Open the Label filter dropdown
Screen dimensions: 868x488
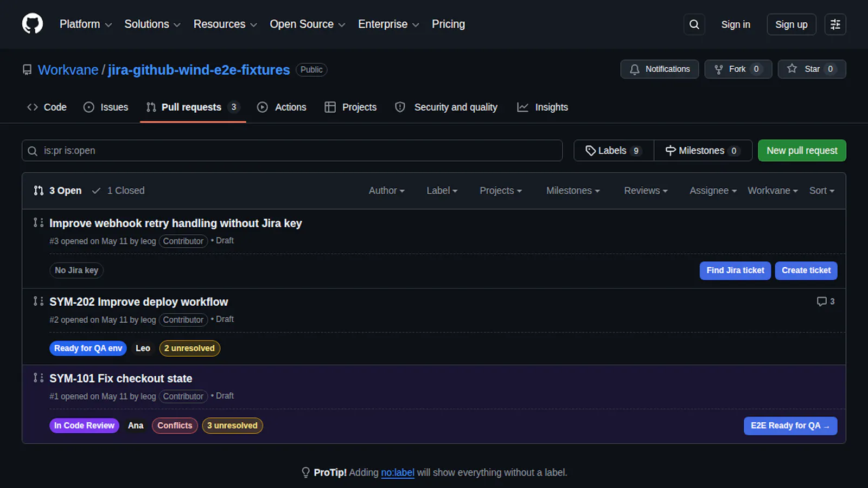442,191
